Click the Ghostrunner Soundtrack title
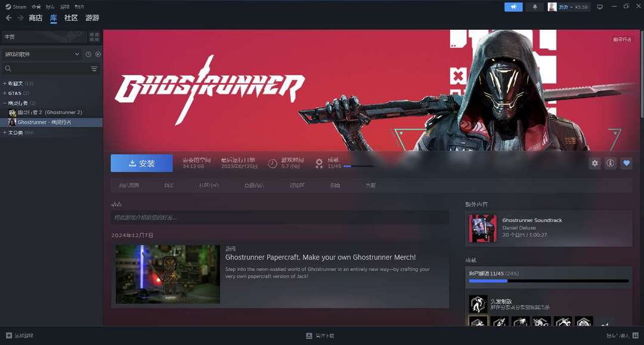 [532, 220]
